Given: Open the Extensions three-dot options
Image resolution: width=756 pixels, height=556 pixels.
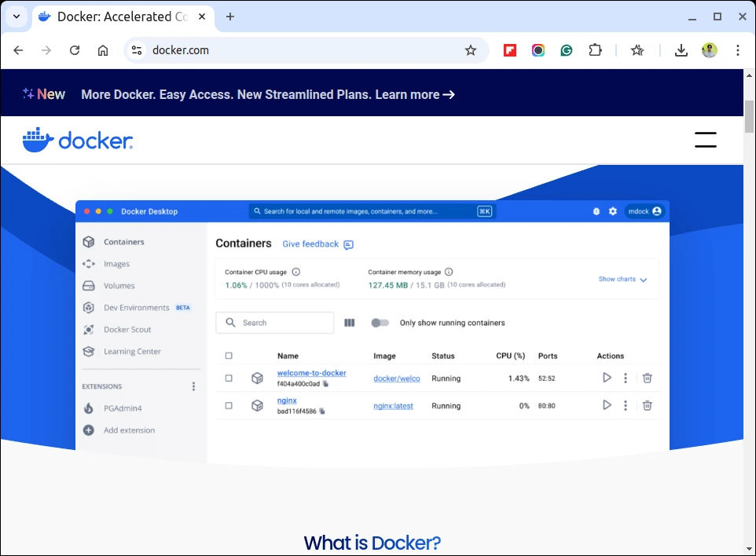Looking at the screenshot, I should (194, 386).
